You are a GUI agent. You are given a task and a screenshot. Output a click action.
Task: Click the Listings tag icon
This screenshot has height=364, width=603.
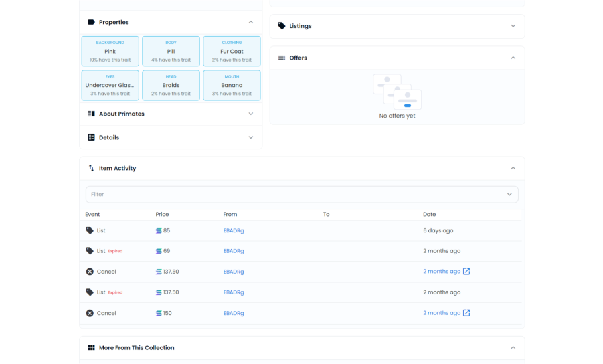point(282,25)
